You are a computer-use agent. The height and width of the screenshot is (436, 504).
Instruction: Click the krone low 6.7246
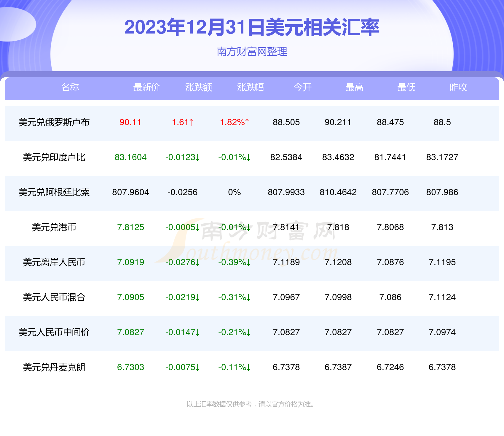click(390, 367)
